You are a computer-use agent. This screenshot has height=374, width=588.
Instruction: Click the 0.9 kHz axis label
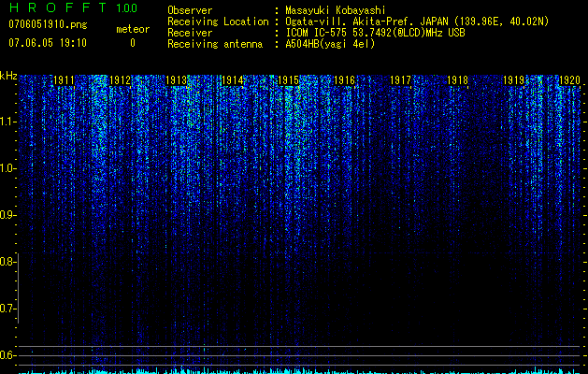7,215
